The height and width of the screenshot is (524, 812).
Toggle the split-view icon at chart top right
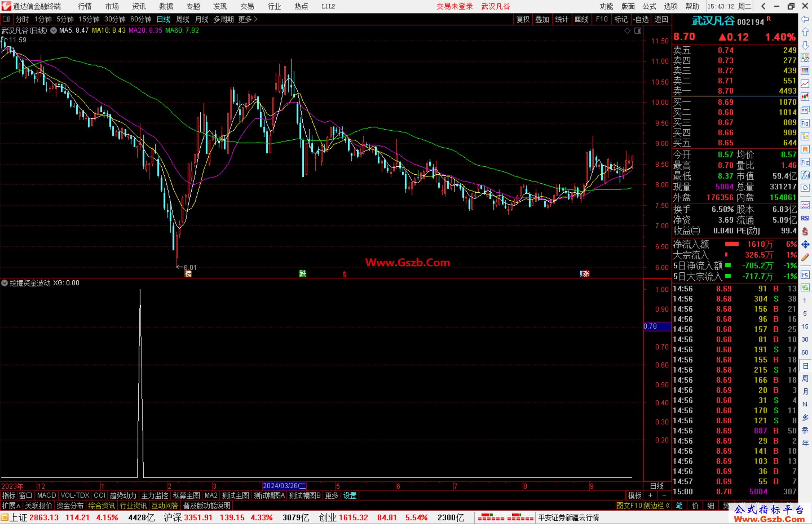pos(638,31)
